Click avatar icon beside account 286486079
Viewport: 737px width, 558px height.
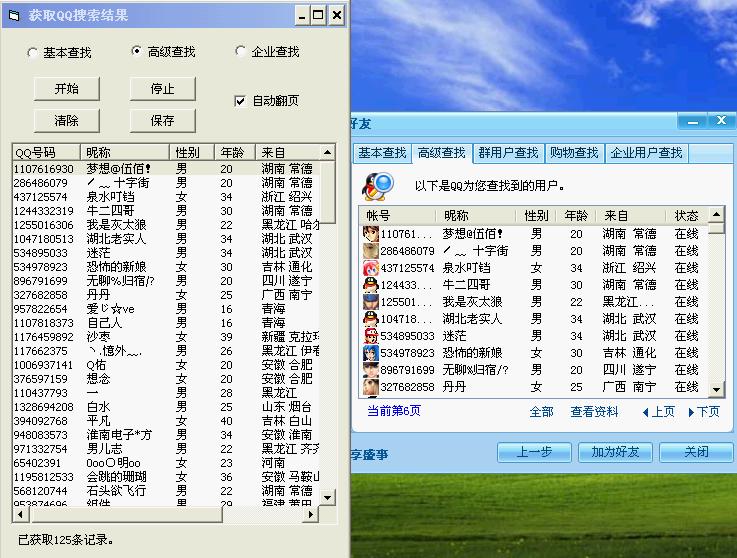[371, 251]
